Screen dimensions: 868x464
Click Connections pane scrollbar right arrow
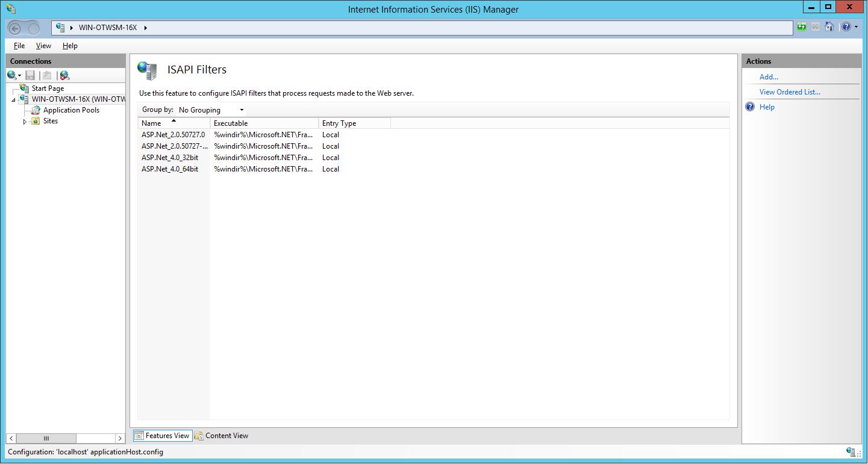pyautogui.click(x=120, y=439)
